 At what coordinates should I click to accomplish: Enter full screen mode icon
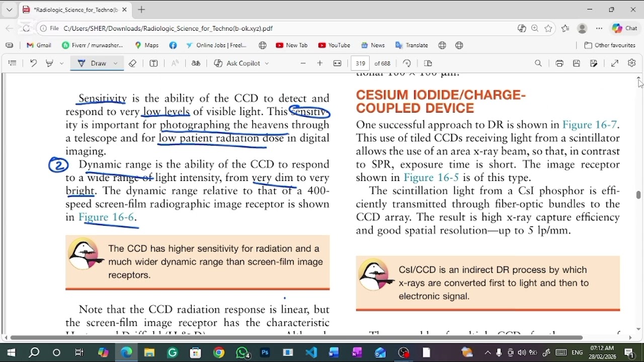pyautogui.click(x=615, y=63)
